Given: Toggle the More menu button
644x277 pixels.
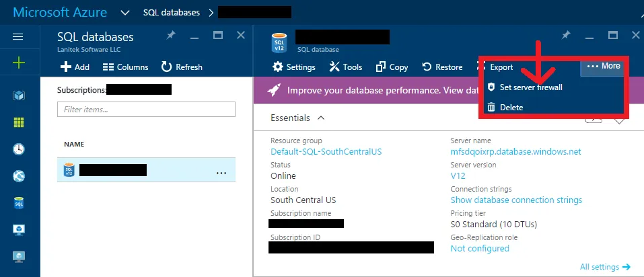Looking at the screenshot, I should [603, 66].
